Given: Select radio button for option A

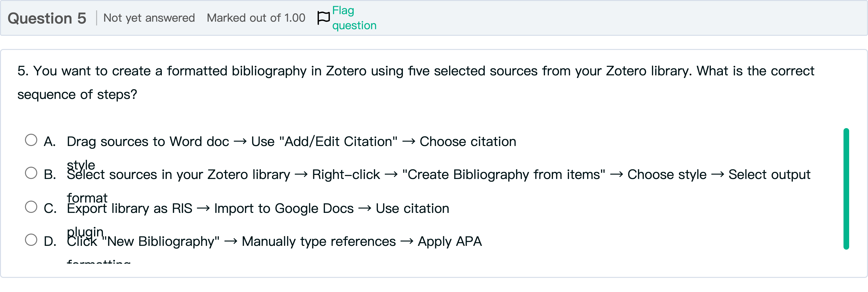Looking at the screenshot, I should point(31,140).
